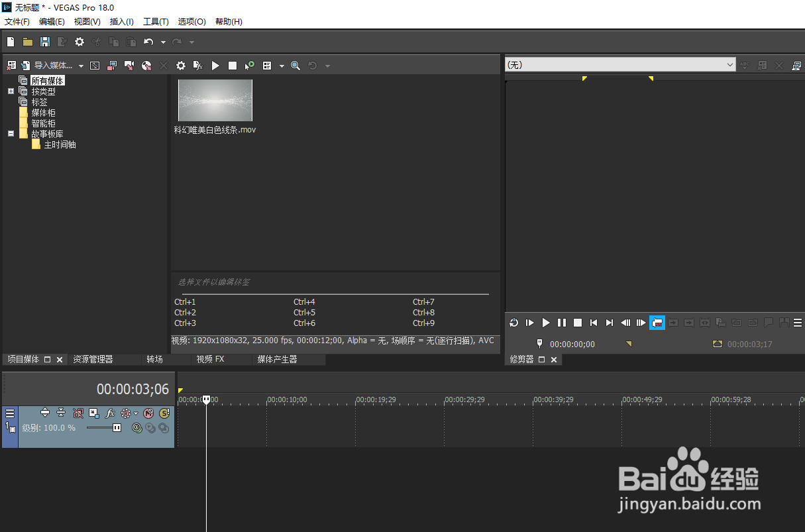Image resolution: width=805 pixels, height=532 pixels.
Task: Select the 标签 tree item
Action: tap(39, 102)
